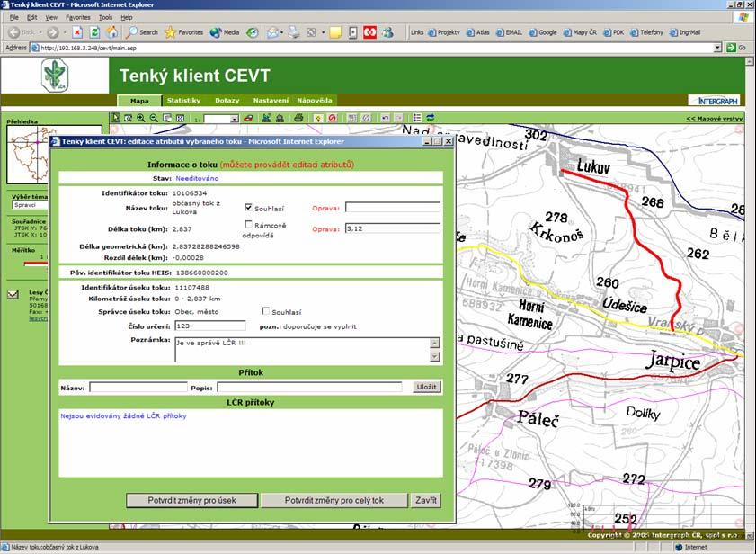Open the Nastavení tab
756x554 pixels.
tap(271, 101)
